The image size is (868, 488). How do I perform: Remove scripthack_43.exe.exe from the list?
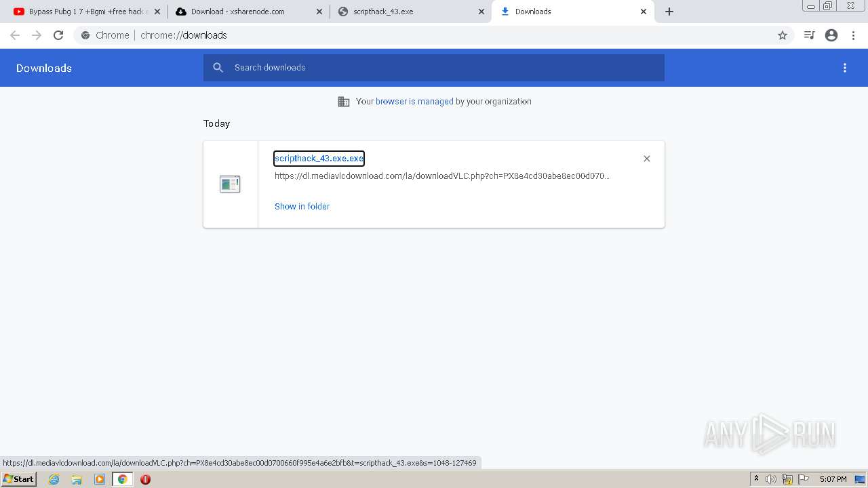(x=647, y=159)
